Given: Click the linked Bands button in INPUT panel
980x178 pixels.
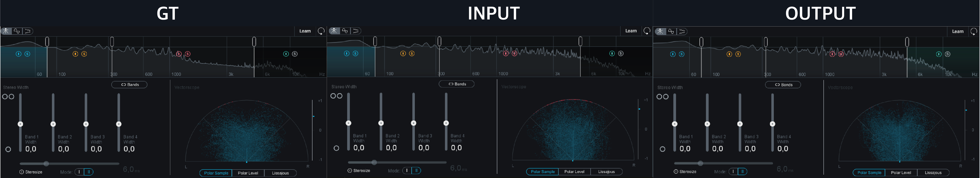Looking at the screenshot, I should point(457,84).
